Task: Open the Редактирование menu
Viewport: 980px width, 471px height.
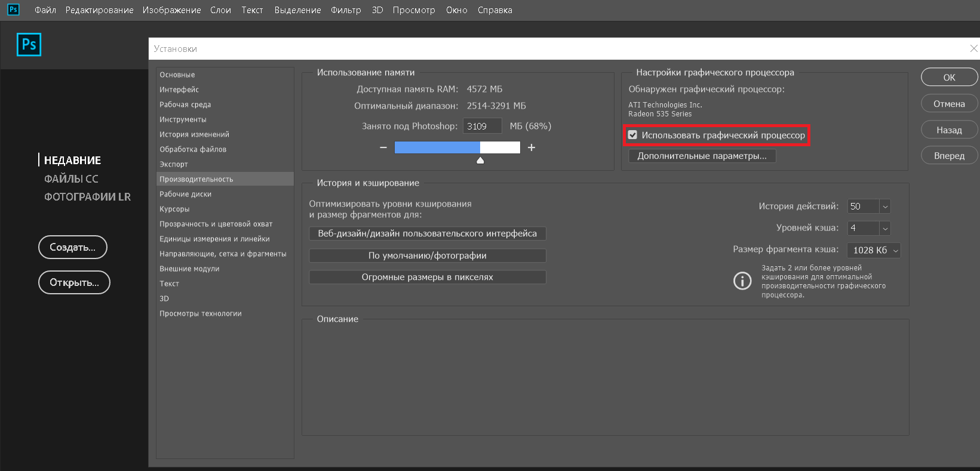Action: [99, 10]
